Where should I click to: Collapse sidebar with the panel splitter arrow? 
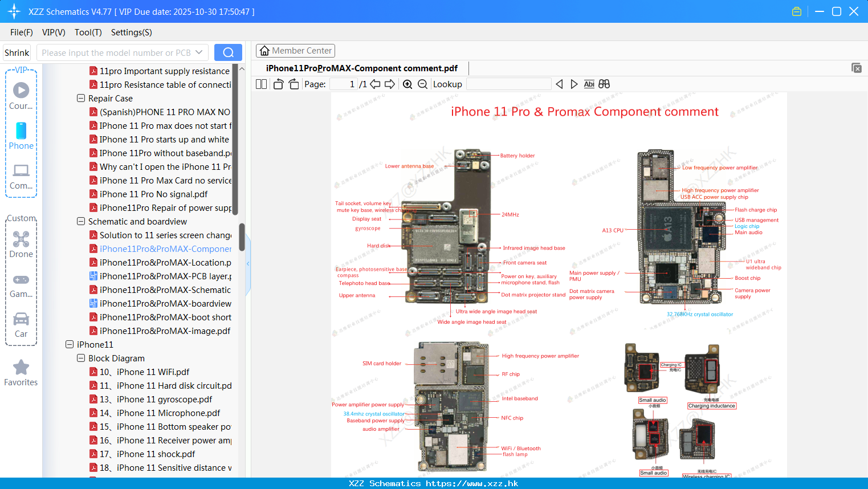click(x=248, y=264)
